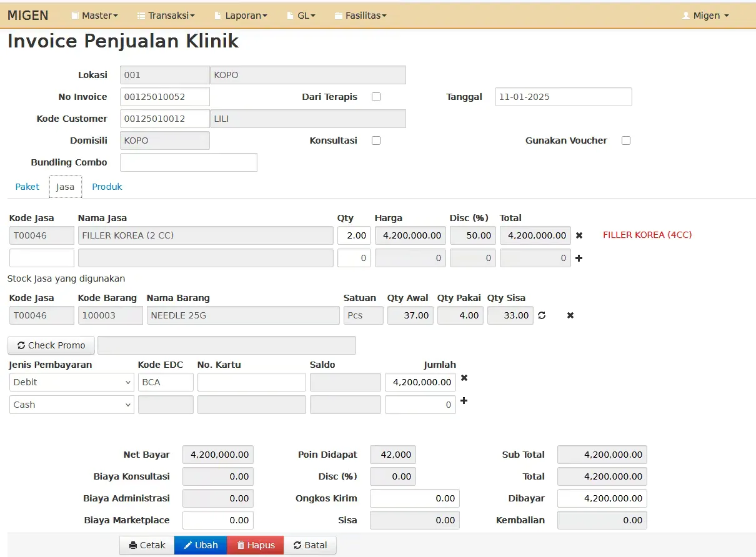Click the Stock Jasa yang digunakan label
Image resolution: width=756 pixels, height=557 pixels.
(x=66, y=278)
